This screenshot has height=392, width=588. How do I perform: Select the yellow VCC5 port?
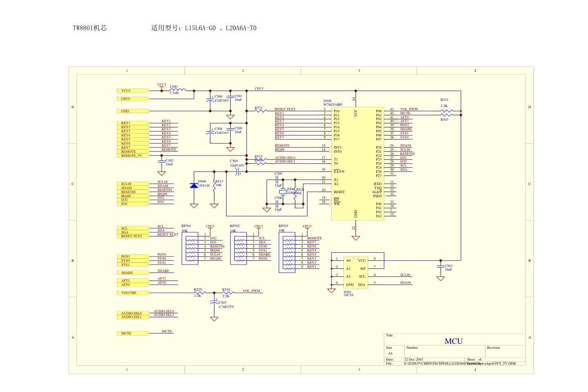pos(133,91)
